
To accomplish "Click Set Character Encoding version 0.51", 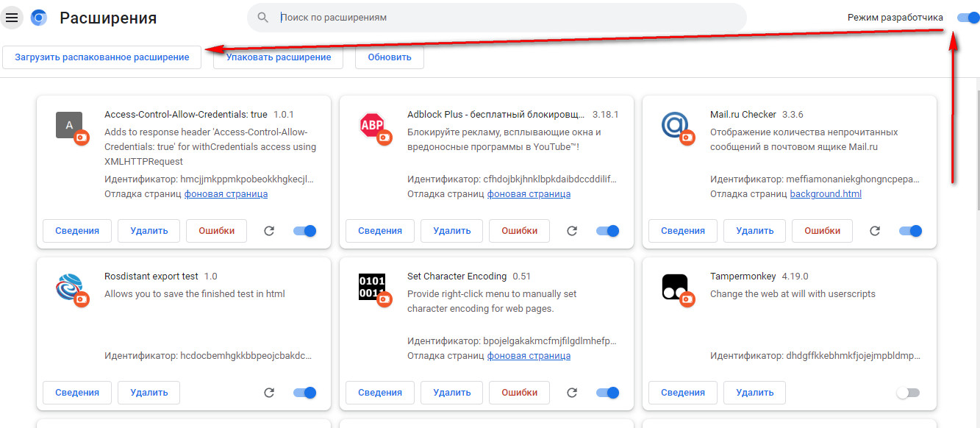I will (x=522, y=277).
